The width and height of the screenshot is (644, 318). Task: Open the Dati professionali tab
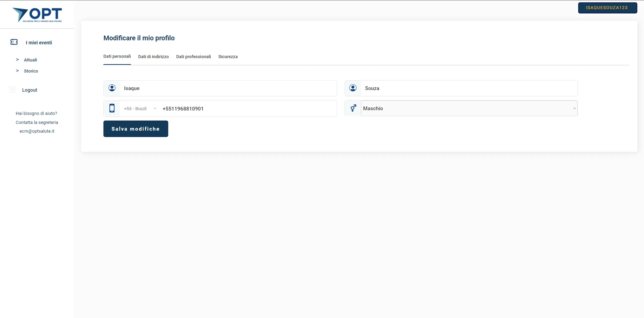tap(193, 57)
